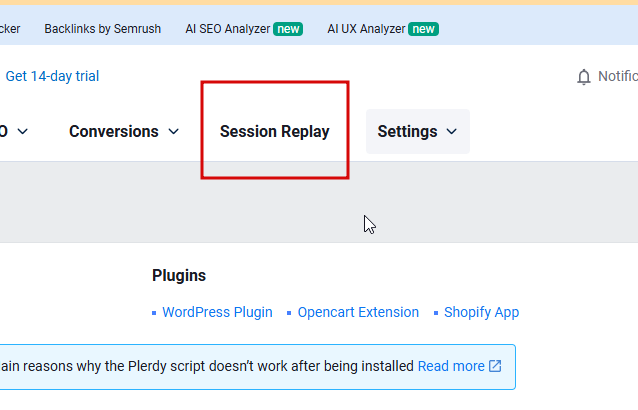Click the notification bell icon
This screenshot has width=638, height=410.
coord(583,77)
